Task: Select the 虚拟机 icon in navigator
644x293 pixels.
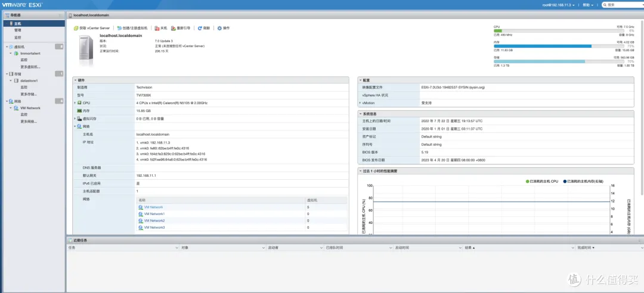Action: [11, 46]
